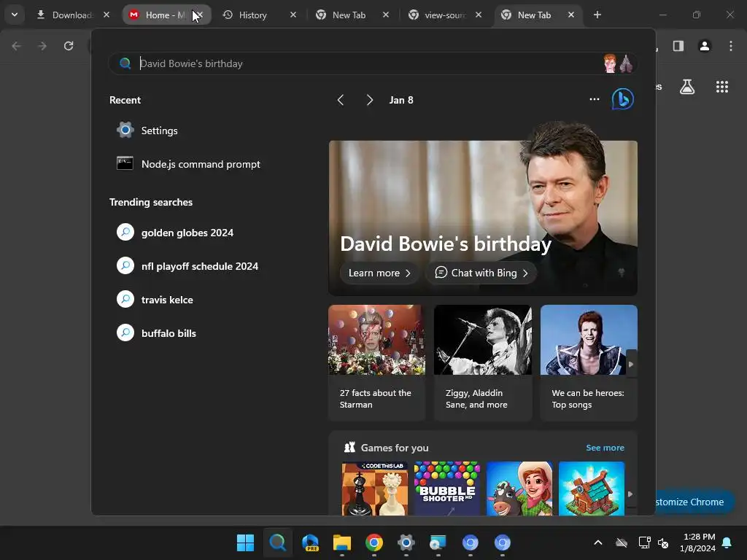Click the taskbar Search icon
This screenshot has width=747, height=560.
point(278,542)
